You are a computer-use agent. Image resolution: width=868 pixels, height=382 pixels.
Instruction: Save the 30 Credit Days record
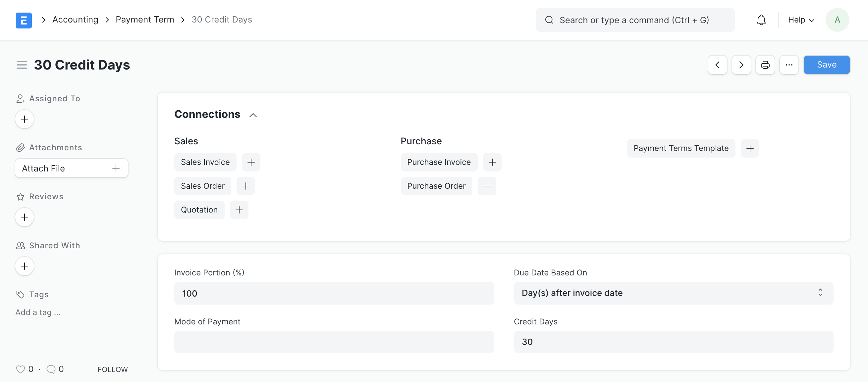tap(827, 65)
